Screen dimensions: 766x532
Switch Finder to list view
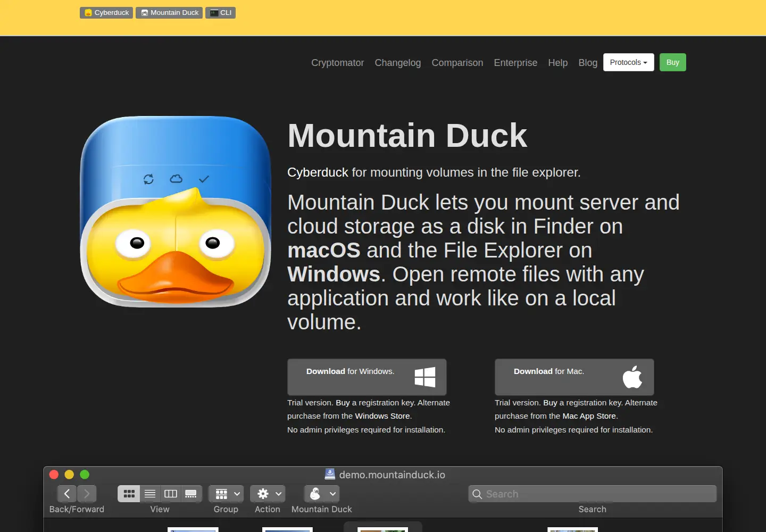pos(150,494)
